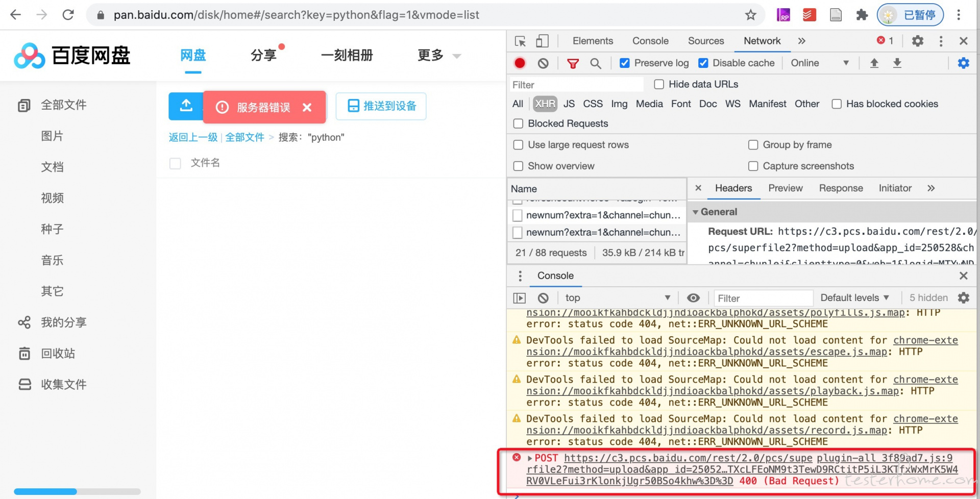The image size is (980, 499).
Task: Open the 一刻相册 tab
Action: [x=347, y=55]
